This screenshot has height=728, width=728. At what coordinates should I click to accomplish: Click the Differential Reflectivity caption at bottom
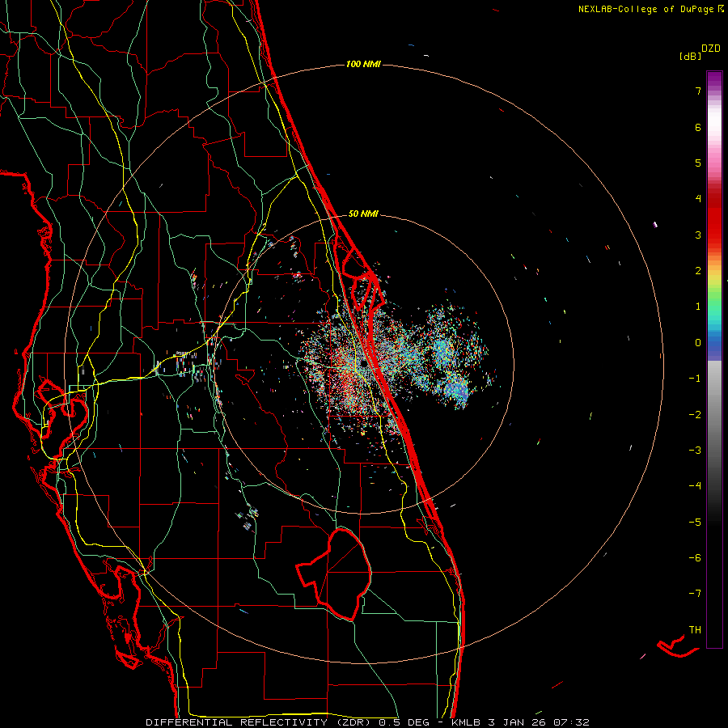(x=367, y=722)
